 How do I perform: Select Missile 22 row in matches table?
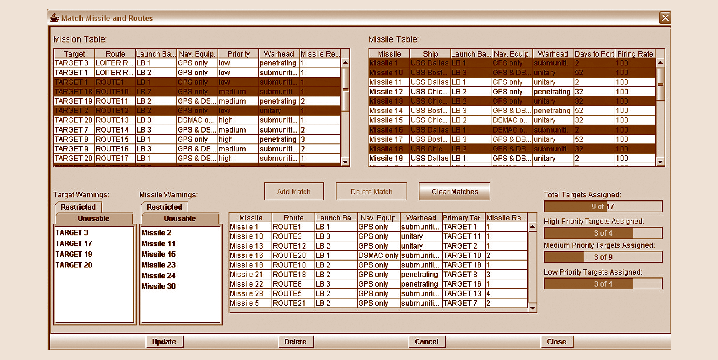click(x=378, y=284)
